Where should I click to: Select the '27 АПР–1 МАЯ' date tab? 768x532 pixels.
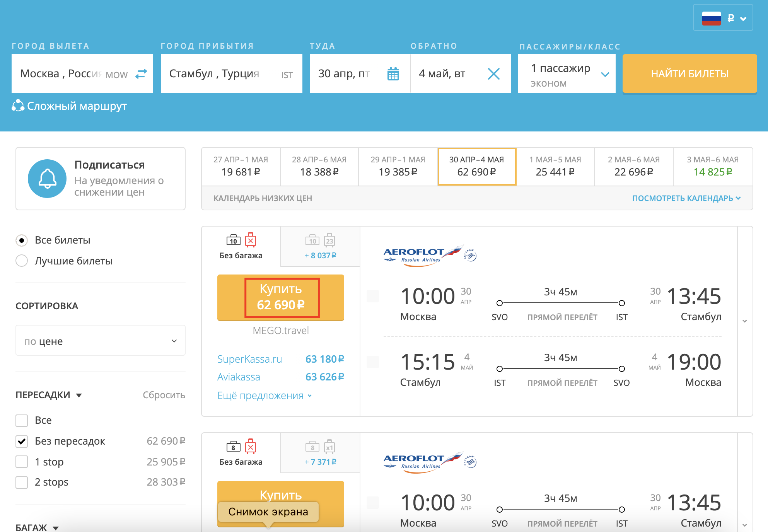click(x=241, y=167)
